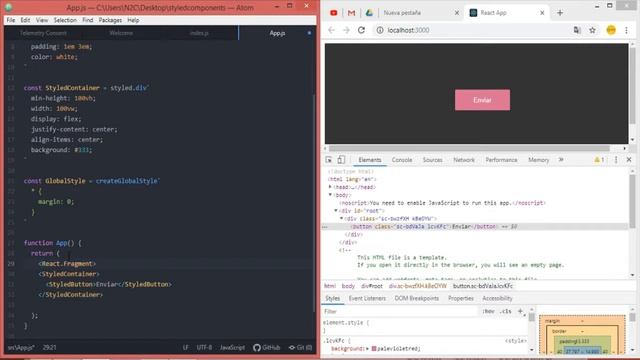This screenshot has height=360, width=640.
Task: Switch to the Sources tab in DevTools
Action: coord(433,160)
